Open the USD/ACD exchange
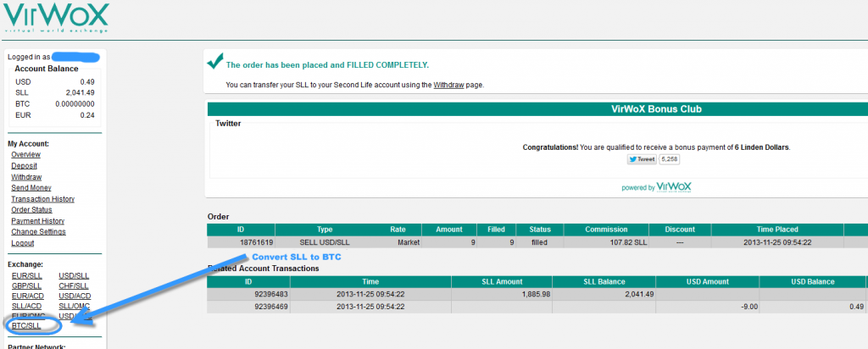The height and width of the screenshot is (349, 868). tap(75, 296)
